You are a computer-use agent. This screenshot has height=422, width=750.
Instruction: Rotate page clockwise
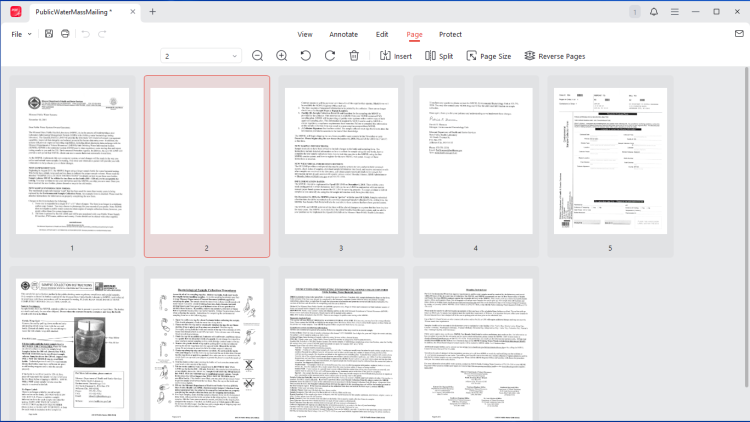coord(329,56)
